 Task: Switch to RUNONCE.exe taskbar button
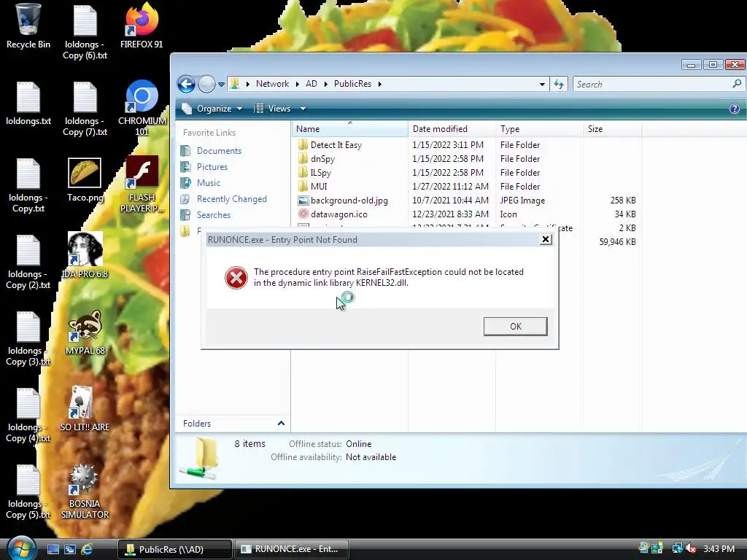pyautogui.click(x=292, y=550)
